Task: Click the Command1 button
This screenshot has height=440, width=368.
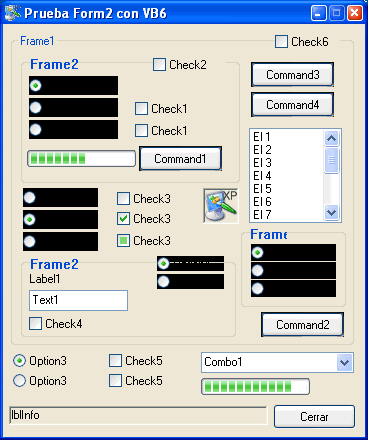Action: point(180,159)
